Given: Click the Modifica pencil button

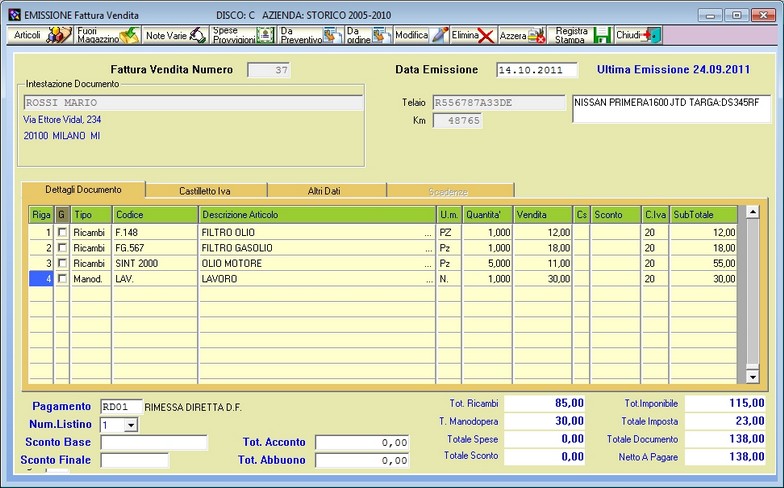Looking at the screenshot, I should 422,36.
